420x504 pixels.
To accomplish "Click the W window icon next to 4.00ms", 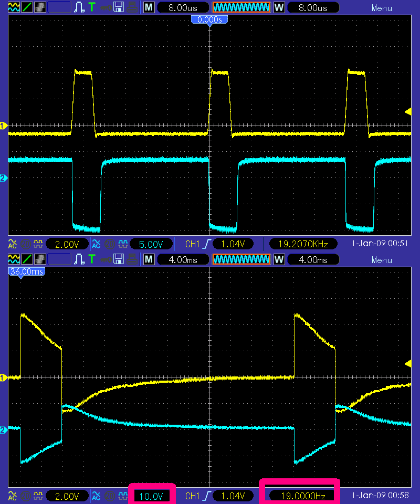I will (x=279, y=259).
